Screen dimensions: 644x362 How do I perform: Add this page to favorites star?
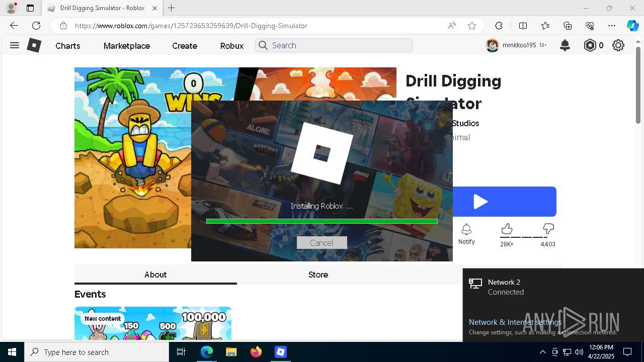tap(472, 26)
